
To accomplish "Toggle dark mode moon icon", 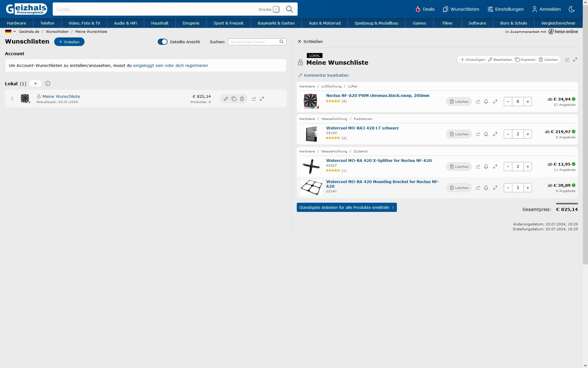I will tap(571, 9).
